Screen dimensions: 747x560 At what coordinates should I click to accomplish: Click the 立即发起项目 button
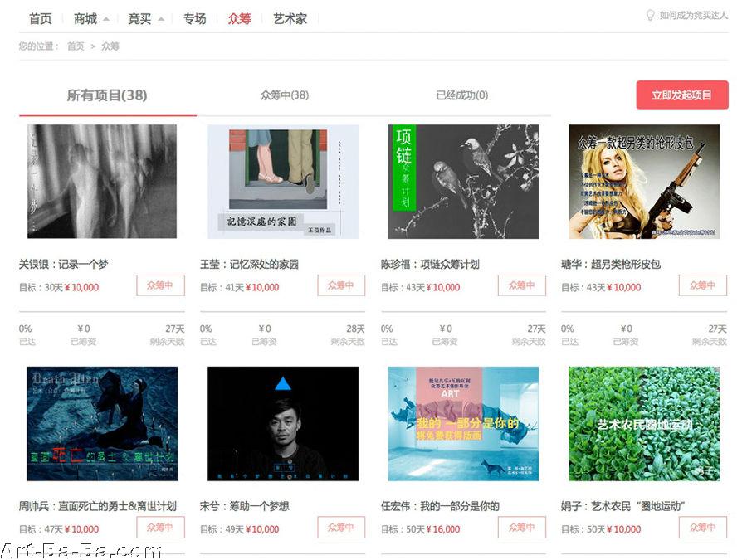[x=682, y=95]
